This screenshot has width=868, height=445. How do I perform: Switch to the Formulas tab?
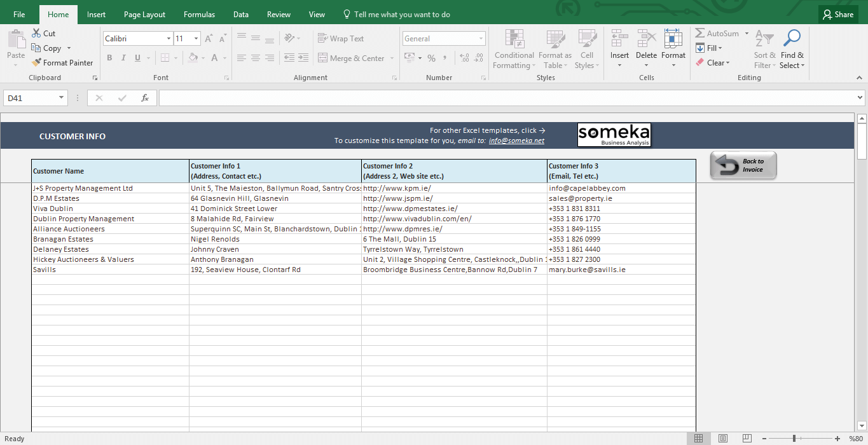tap(199, 15)
